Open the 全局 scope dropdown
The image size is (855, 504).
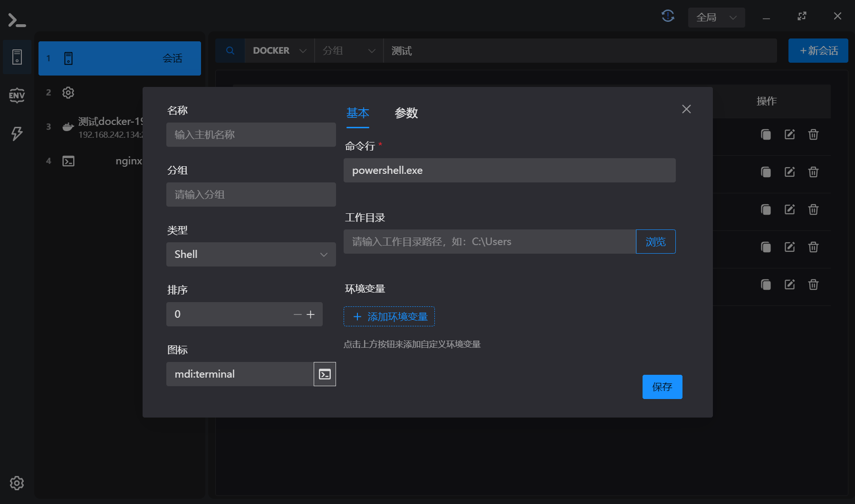[x=716, y=18]
